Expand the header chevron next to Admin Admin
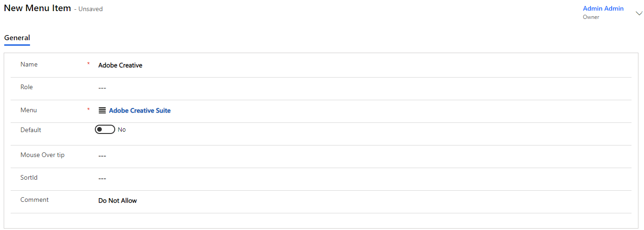 click(639, 13)
